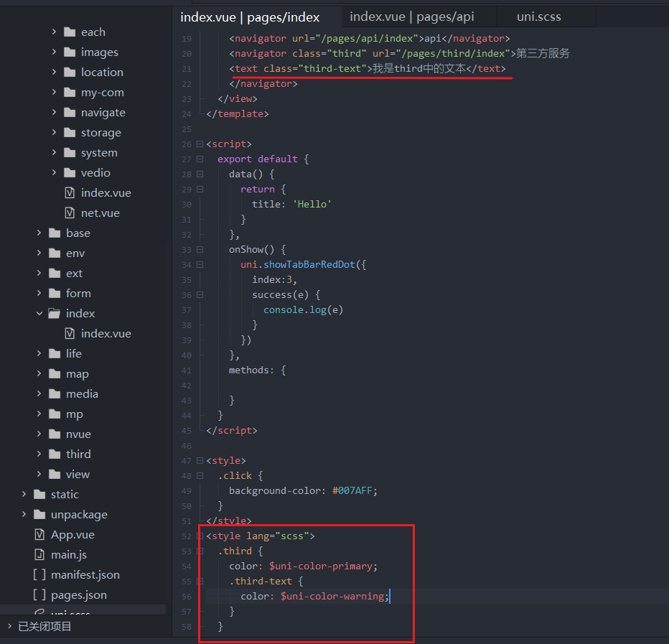
Task: Expand the third folder chevron
Action: tap(39, 454)
